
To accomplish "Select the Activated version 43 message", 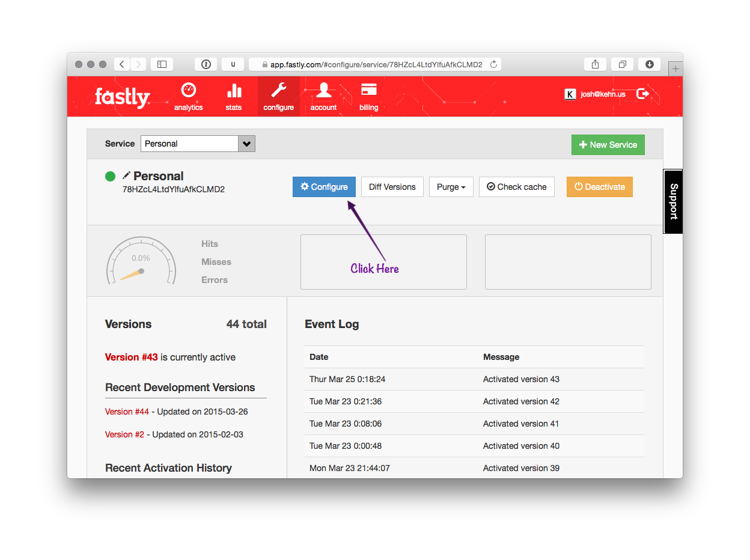I will point(521,379).
